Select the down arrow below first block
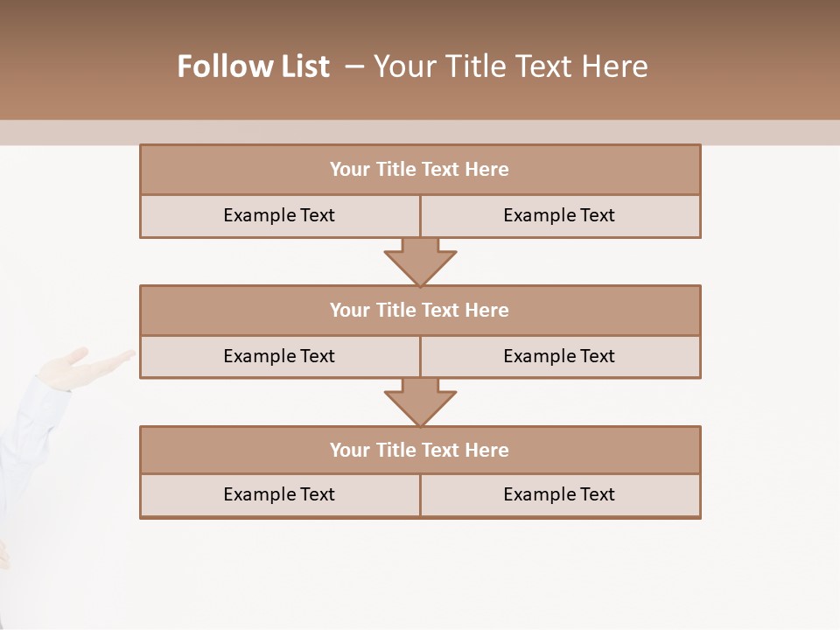 click(420, 262)
